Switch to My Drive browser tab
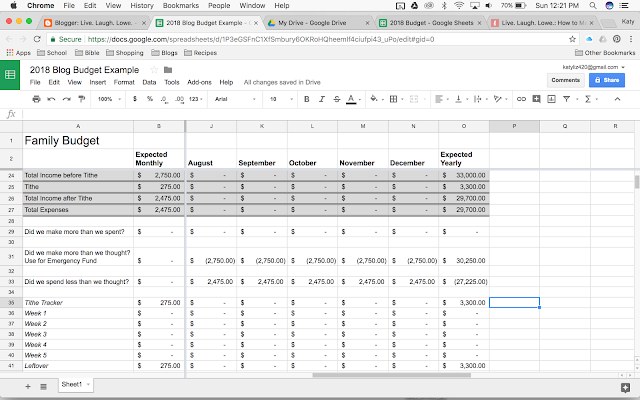The height and width of the screenshot is (400, 640). (318, 23)
